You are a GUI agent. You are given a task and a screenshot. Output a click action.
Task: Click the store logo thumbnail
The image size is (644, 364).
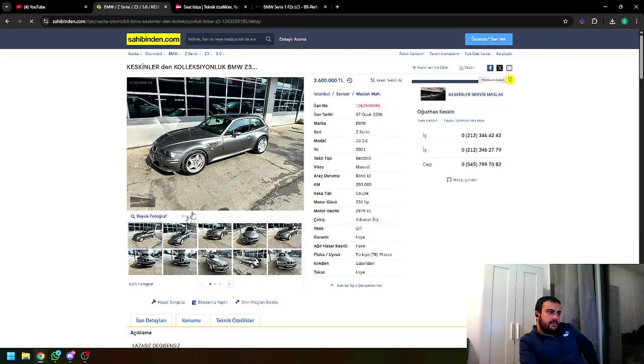[x=433, y=94]
